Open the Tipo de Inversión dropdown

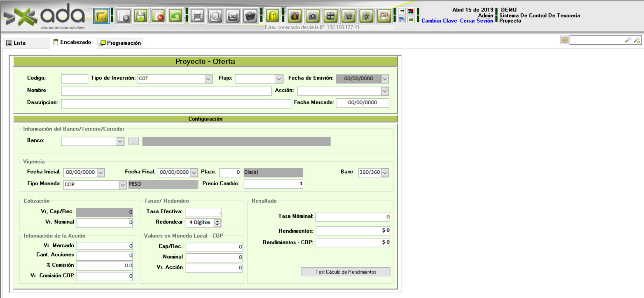208,79
